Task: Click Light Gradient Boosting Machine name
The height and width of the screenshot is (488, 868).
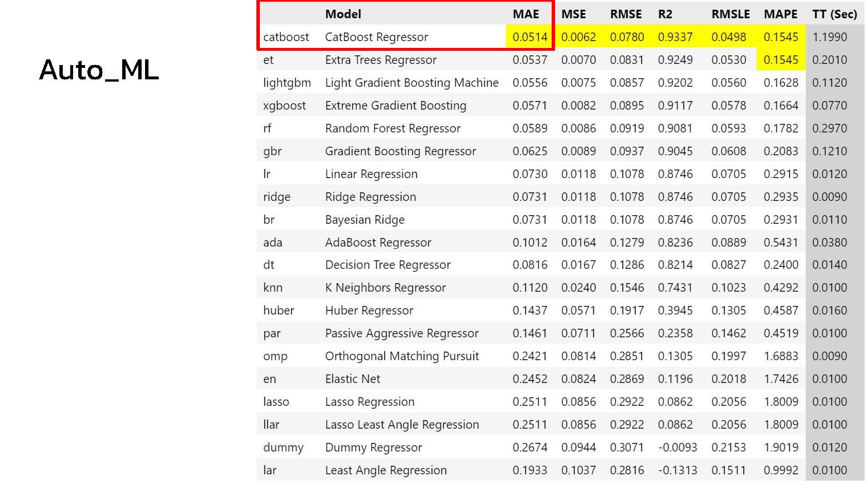Action: (x=412, y=83)
